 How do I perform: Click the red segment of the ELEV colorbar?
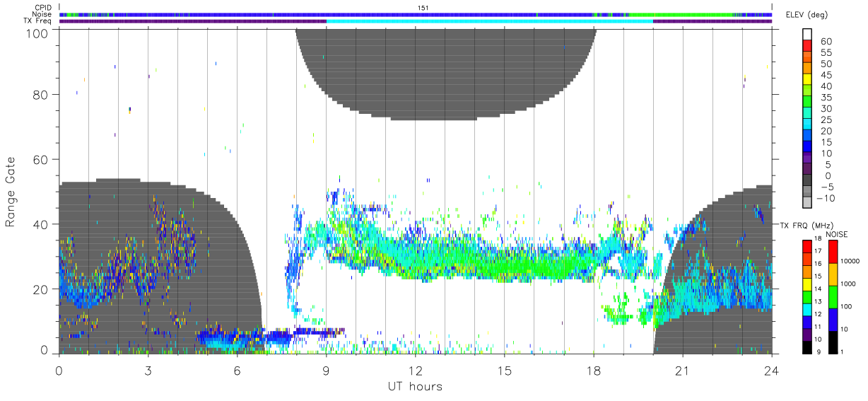pos(807,45)
